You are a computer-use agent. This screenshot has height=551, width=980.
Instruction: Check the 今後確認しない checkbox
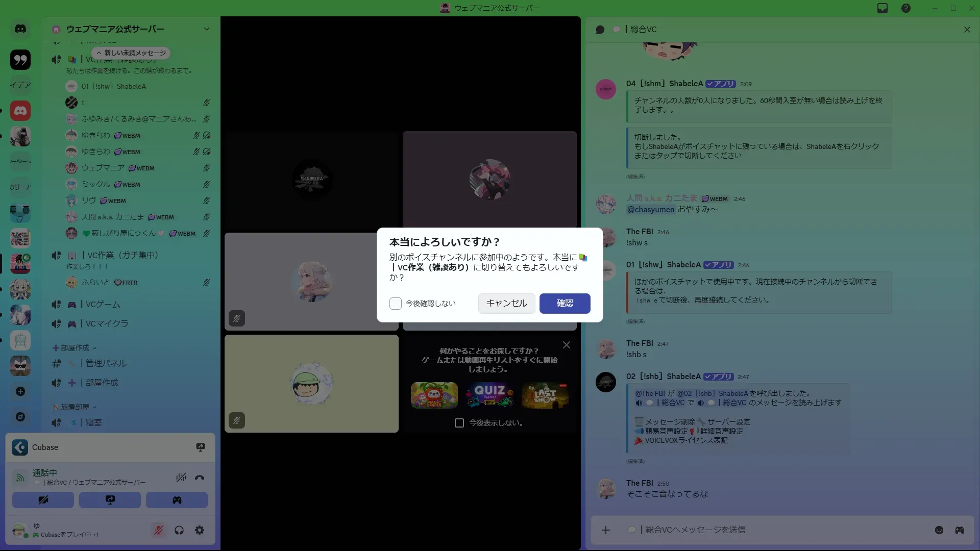(396, 304)
